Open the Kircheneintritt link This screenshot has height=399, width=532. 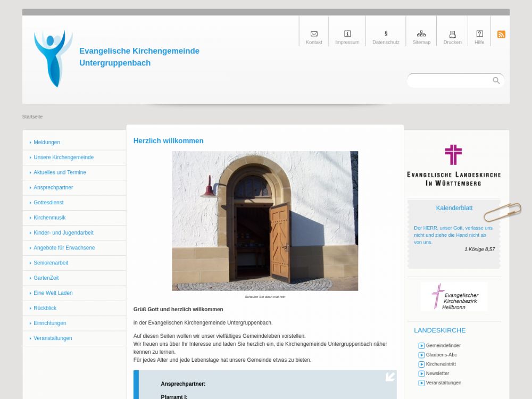tap(440, 364)
